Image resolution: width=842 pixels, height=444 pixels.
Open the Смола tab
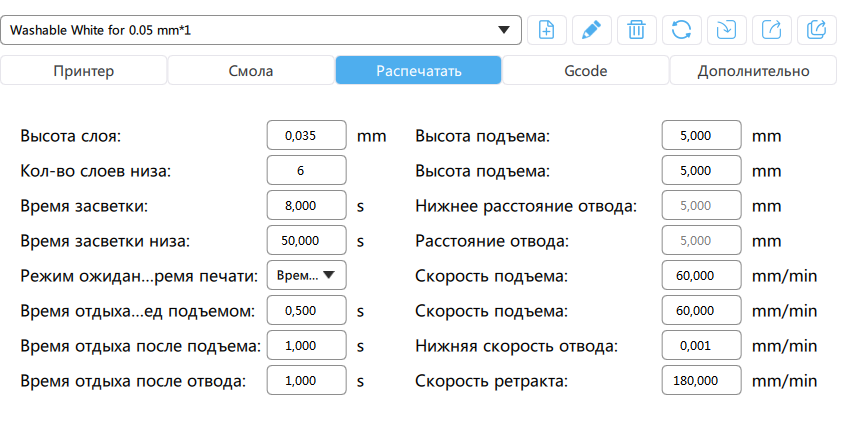251,70
